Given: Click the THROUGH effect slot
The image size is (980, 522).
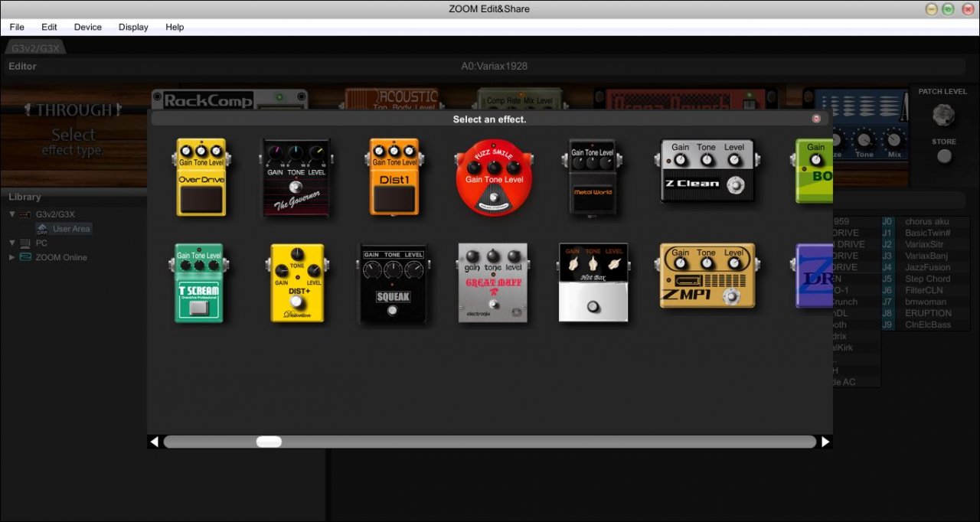Looking at the screenshot, I should coord(73,134).
